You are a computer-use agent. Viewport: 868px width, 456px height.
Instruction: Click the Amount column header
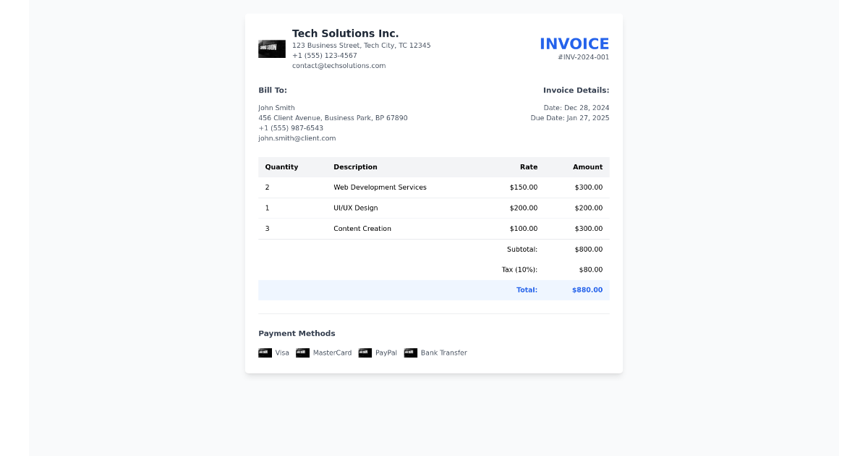pos(588,166)
